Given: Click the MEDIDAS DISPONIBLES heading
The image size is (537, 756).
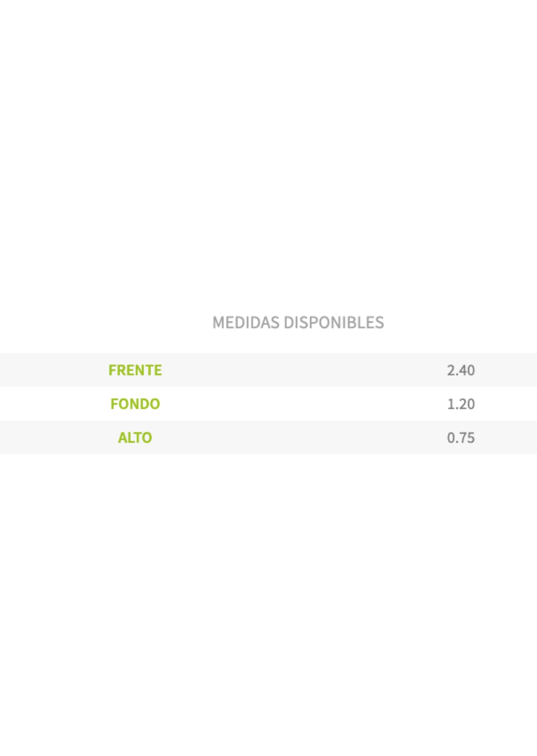Looking at the screenshot, I should click(298, 322).
